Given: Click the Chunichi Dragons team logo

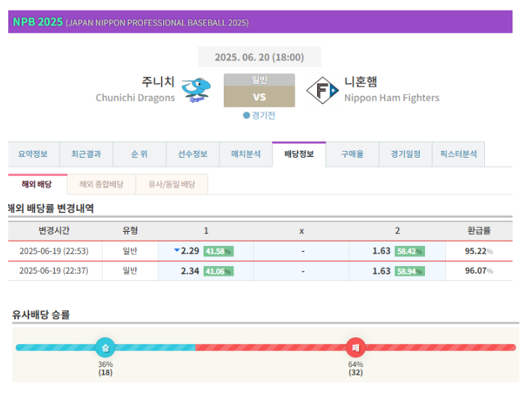Looking at the screenshot, I should pos(196,90).
